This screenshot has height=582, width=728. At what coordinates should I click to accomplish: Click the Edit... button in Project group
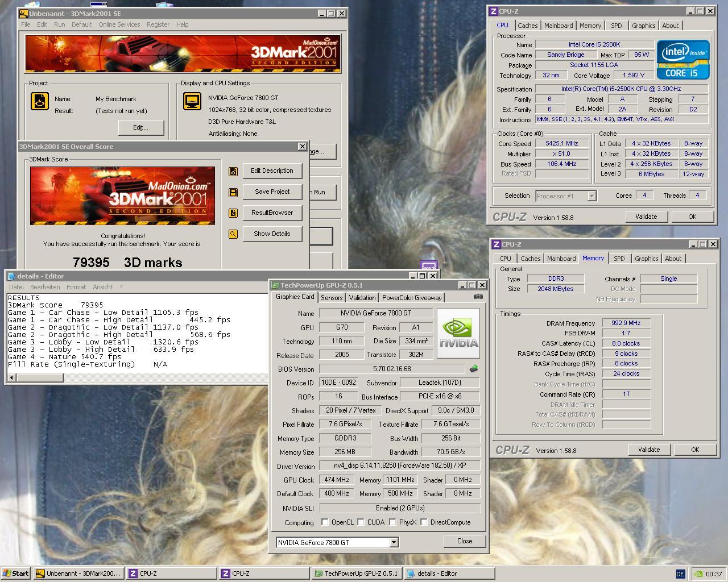coord(141,127)
